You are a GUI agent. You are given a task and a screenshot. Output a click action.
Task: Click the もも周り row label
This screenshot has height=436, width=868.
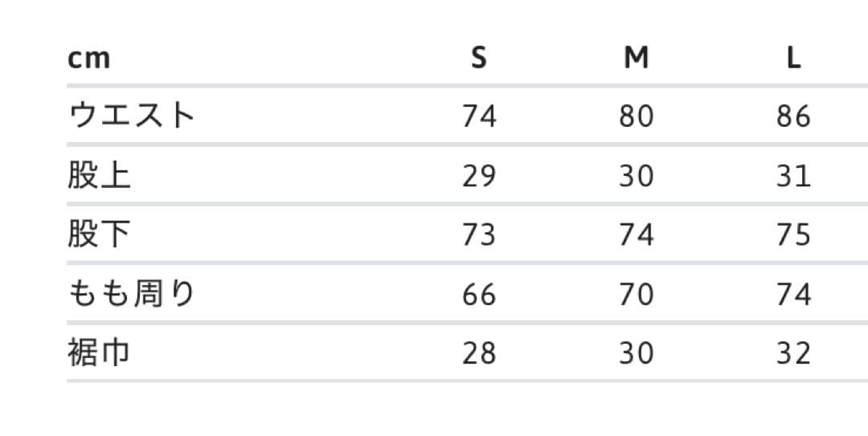pos(132,294)
